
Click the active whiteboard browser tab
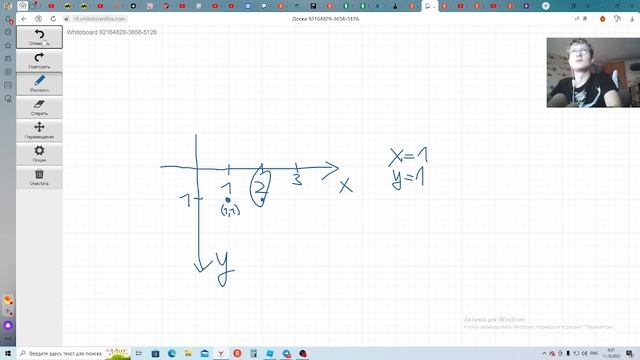(x=429, y=6)
